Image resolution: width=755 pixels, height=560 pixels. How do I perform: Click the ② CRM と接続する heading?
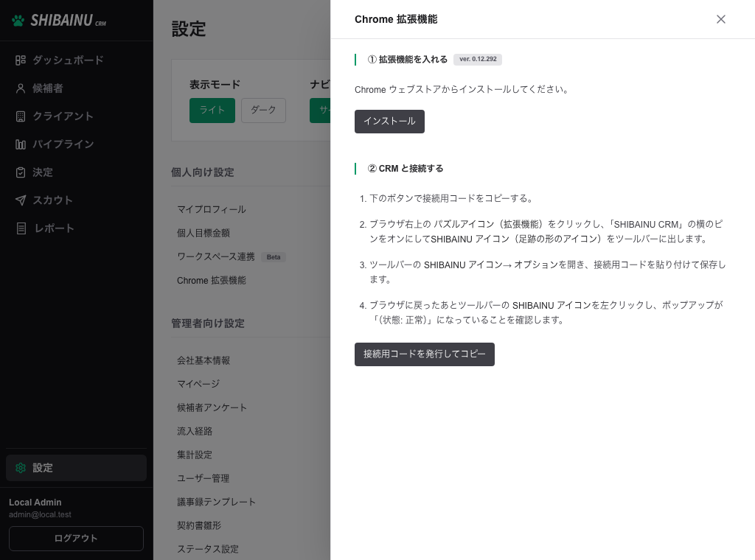406,169
